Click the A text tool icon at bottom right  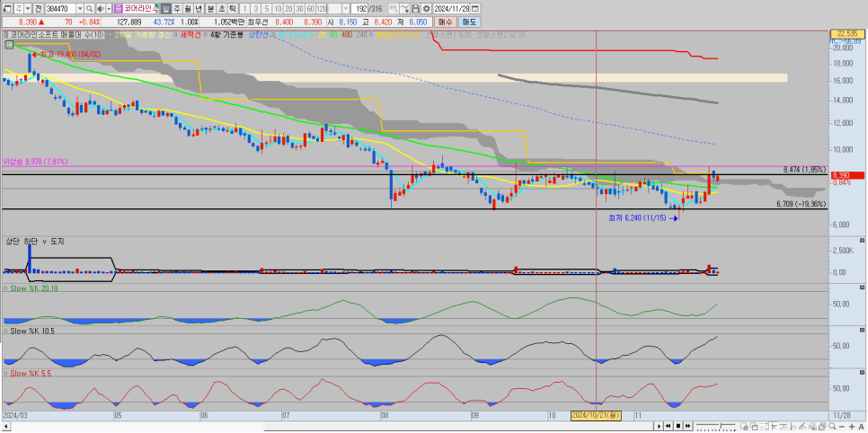(862, 426)
